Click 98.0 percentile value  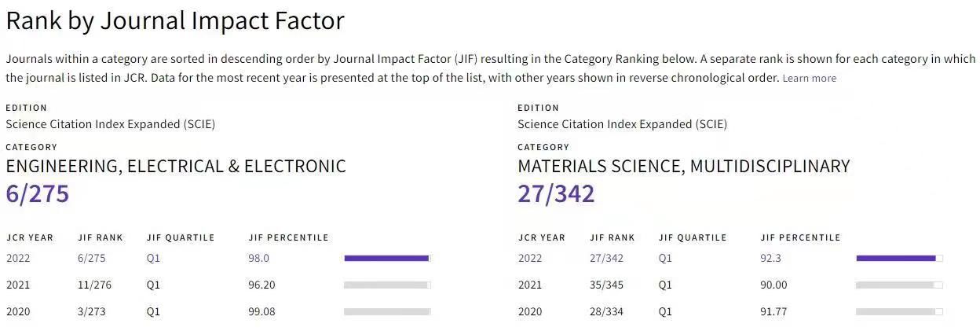click(x=259, y=258)
